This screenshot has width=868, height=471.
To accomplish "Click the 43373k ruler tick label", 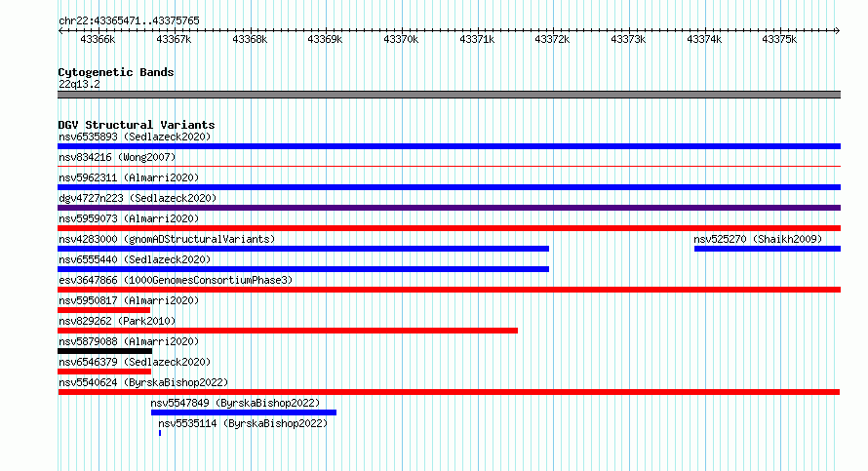I will pyautogui.click(x=628, y=40).
